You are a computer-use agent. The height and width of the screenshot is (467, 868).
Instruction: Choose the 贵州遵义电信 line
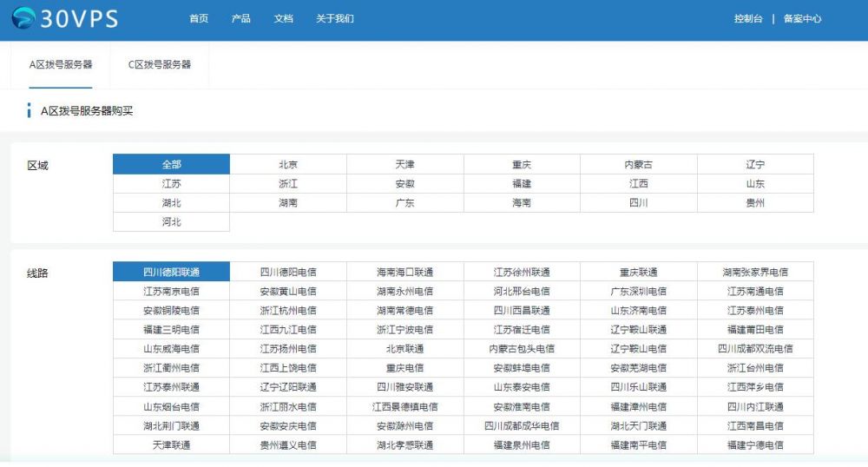[x=288, y=445]
